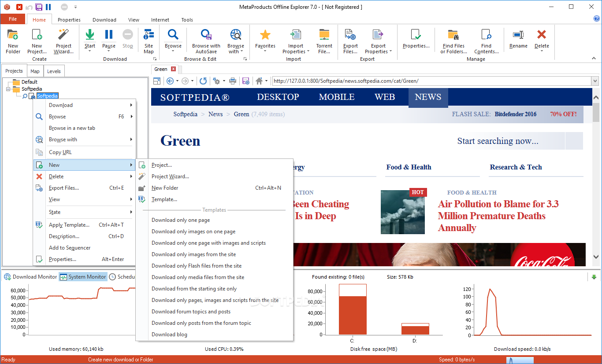Click the Refresh icon in browser toolbar
The image size is (602, 364).
click(x=203, y=81)
